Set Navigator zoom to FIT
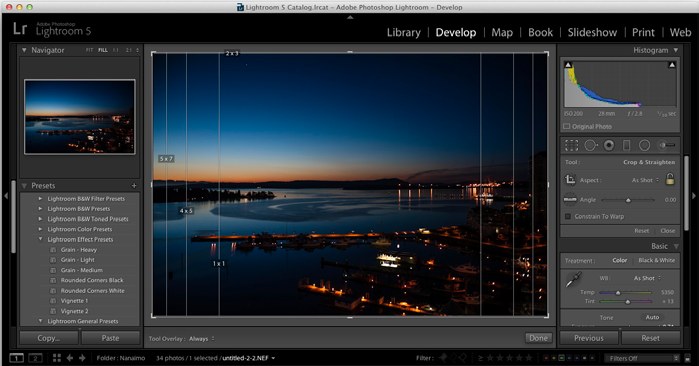This screenshot has height=366, width=699. (x=89, y=50)
